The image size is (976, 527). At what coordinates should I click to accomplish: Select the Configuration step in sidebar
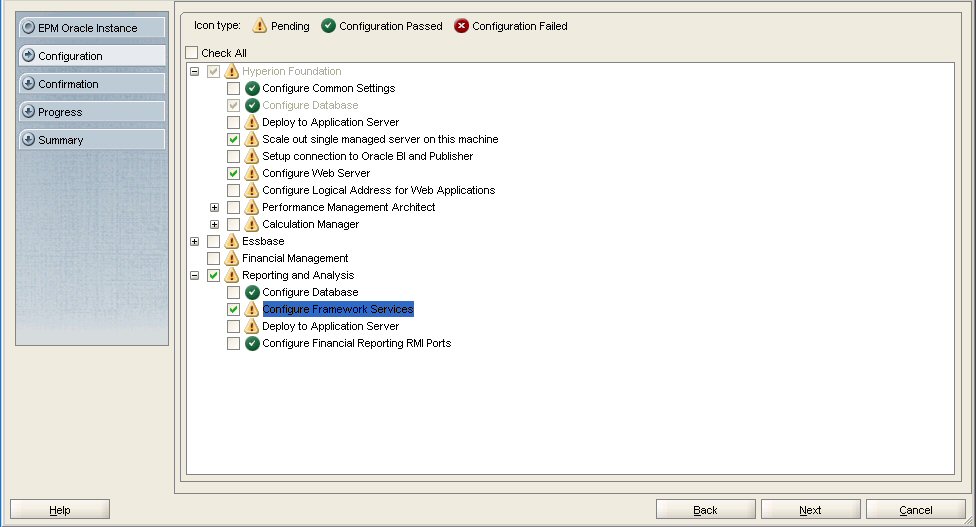pos(92,55)
